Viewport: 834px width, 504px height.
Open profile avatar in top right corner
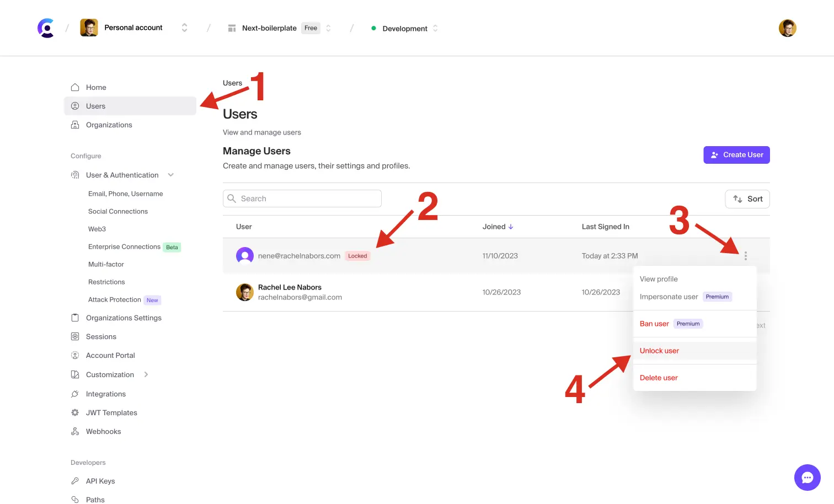[787, 28]
